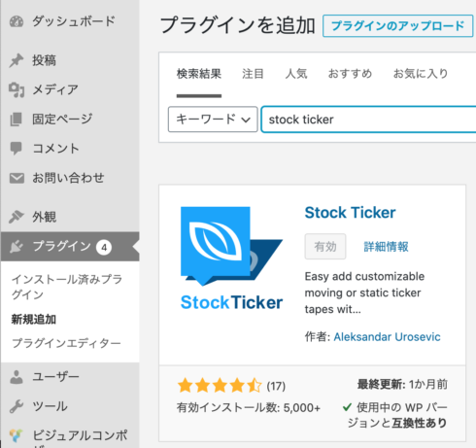476x448 pixels.
Task: Click the Visual Composer colorful icon
Action: pos(17,435)
